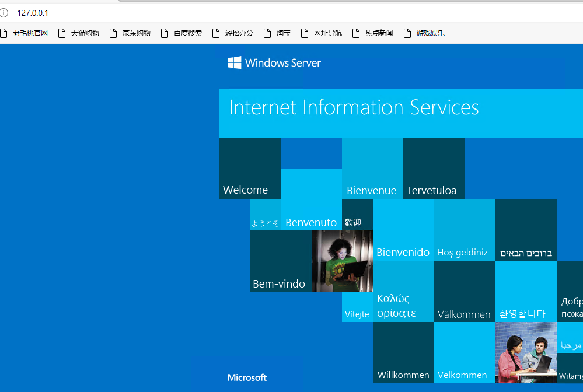Screen dimensions: 583x392
Task: Open the 游戏娱乐 bookmark
Action: point(424,33)
